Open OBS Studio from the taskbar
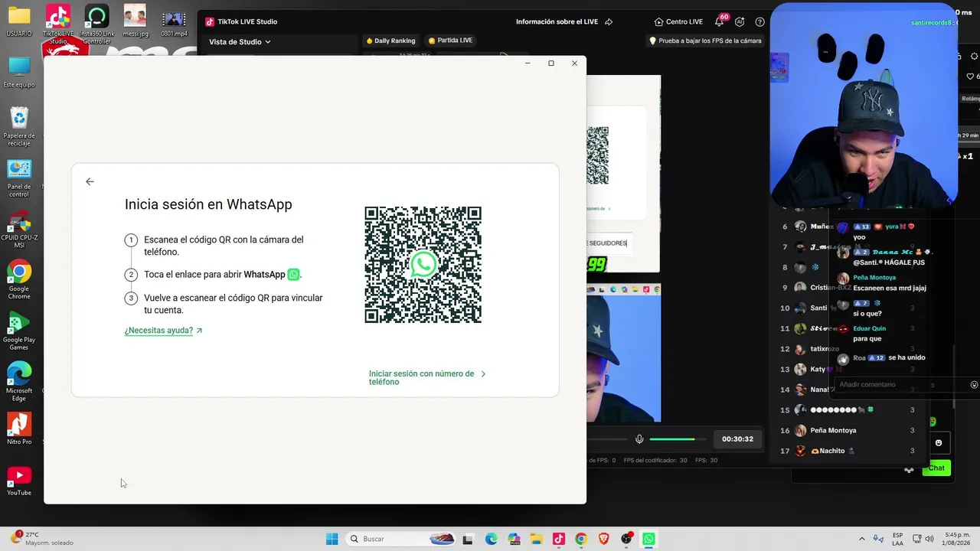980x551 pixels. point(626,539)
